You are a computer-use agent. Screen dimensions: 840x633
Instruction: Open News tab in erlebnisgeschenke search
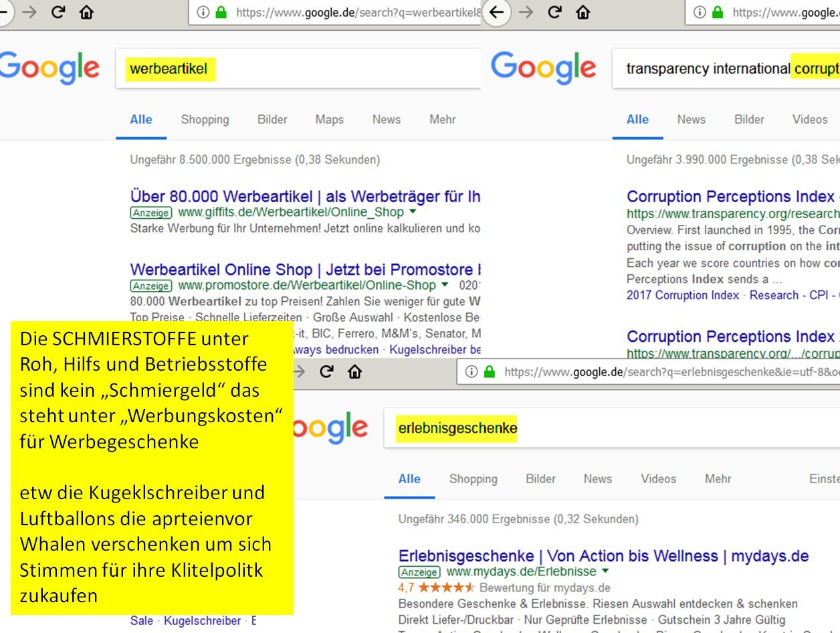598,479
